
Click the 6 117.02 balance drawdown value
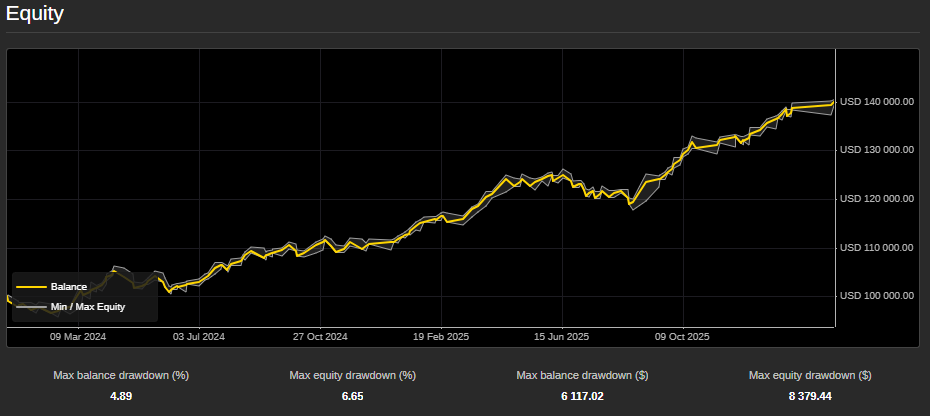pos(580,396)
